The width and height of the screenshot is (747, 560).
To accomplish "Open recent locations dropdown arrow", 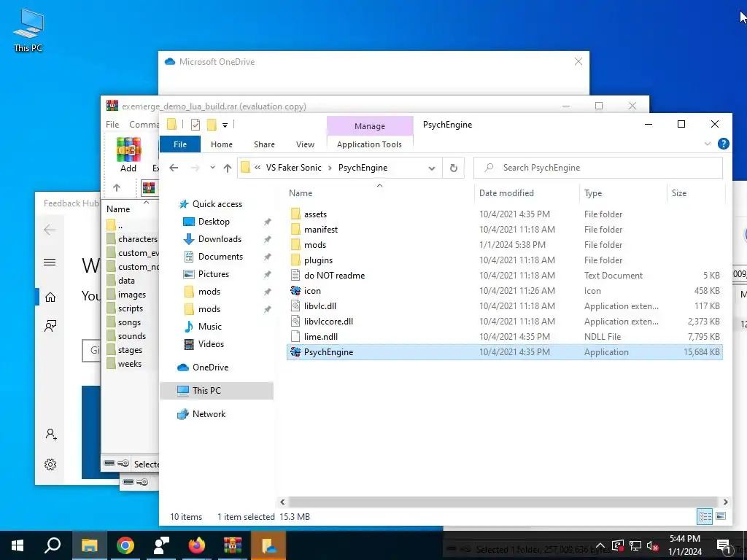I will (212, 168).
